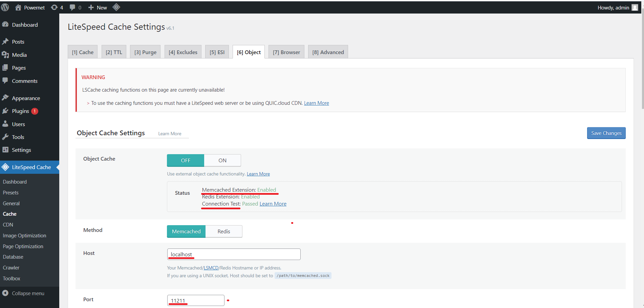This screenshot has width=644, height=308.
Task: Open the [6] Object tab
Action: coord(249,52)
